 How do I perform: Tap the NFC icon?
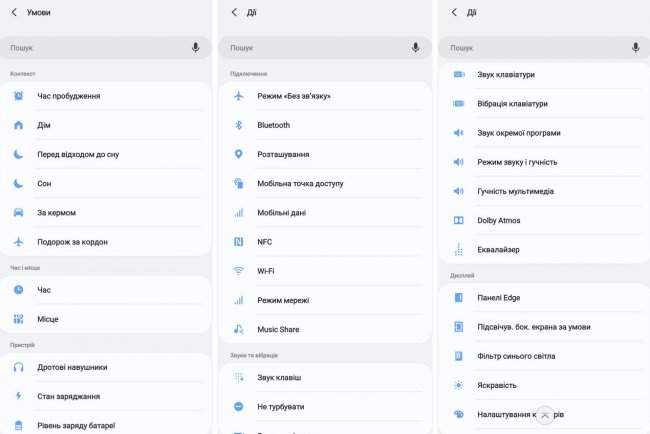(x=238, y=242)
